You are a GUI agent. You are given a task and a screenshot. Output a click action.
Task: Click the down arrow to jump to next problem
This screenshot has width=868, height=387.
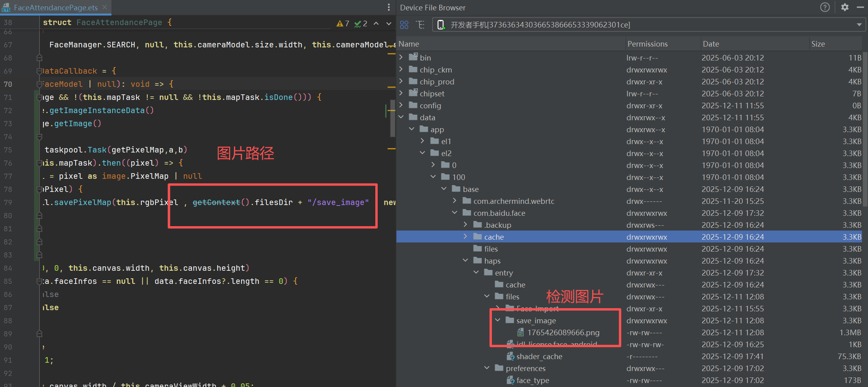tap(388, 23)
